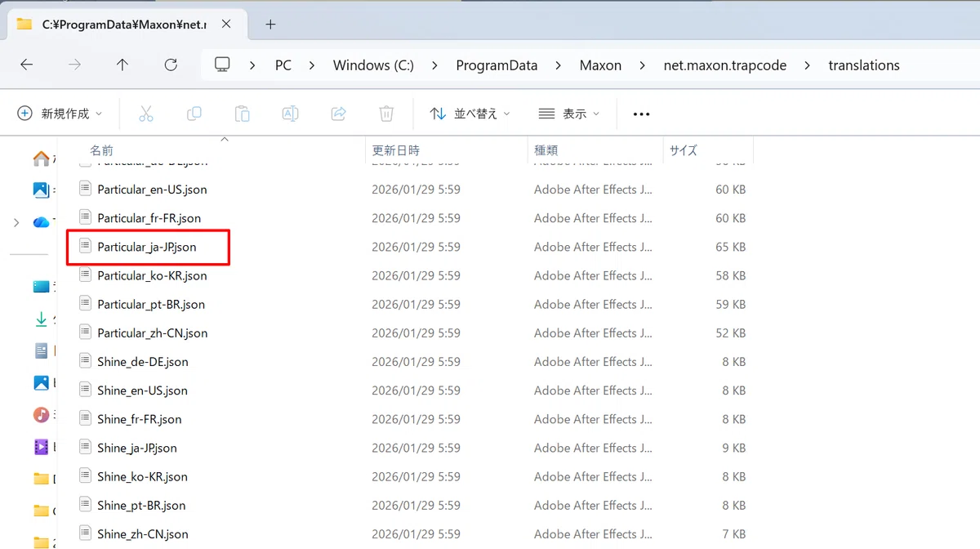This screenshot has width=980, height=549.
Task: Click the Share icon in toolbar
Action: [x=339, y=114]
